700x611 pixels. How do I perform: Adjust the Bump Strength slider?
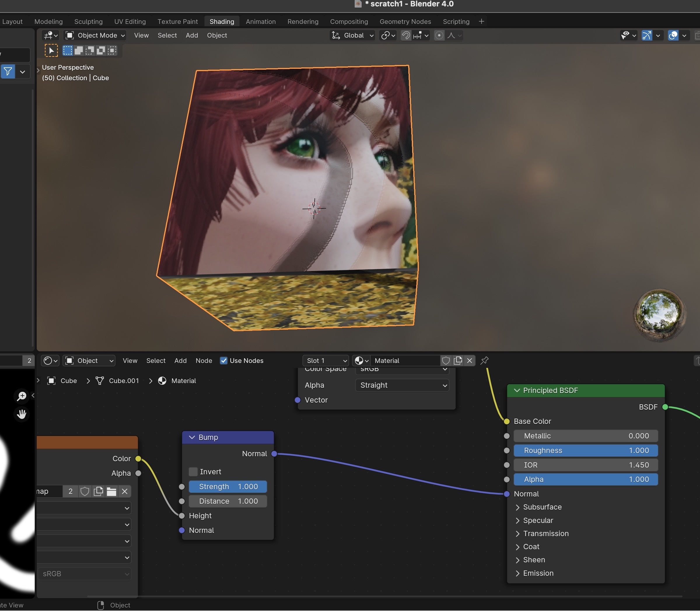tap(228, 487)
